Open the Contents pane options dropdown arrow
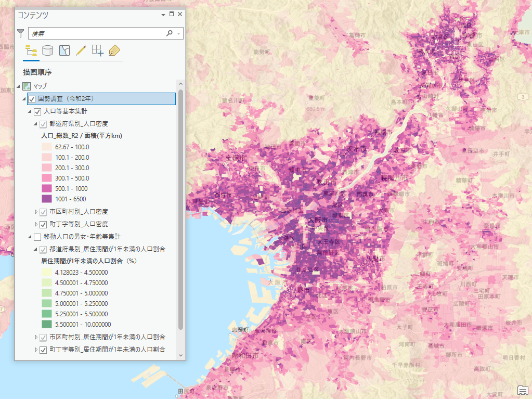Viewport: 532px width, 399px height. [163, 15]
